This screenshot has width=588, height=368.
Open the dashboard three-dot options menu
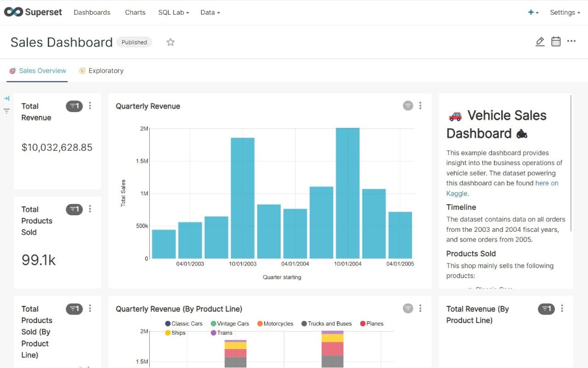pos(571,41)
